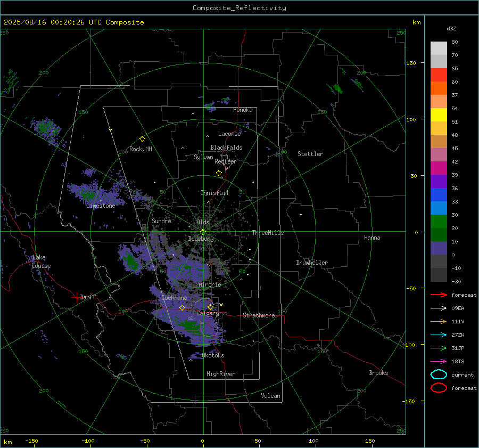This screenshot has width=479, height=448.
Task: Click the Strathmore label
Action: [x=259, y=315]
